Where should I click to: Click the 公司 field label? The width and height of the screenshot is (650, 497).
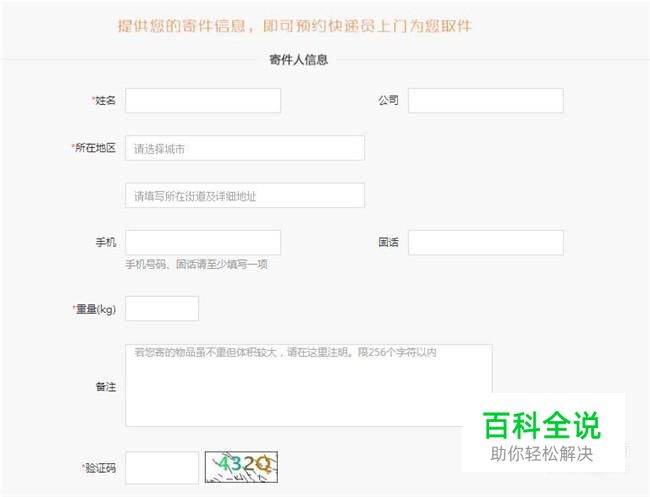(388, 100)
